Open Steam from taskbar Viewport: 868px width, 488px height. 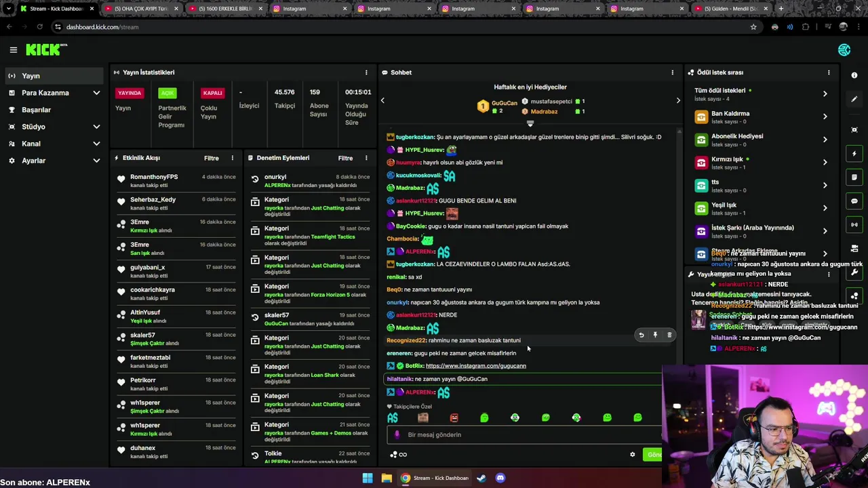(481, 478)
